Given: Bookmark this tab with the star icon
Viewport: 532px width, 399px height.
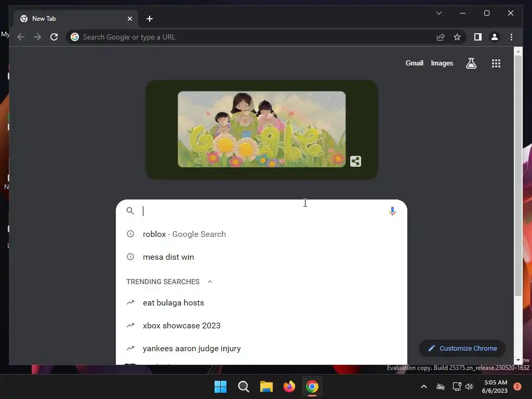Looking at the screenshot, I should (x=457, y=37).
